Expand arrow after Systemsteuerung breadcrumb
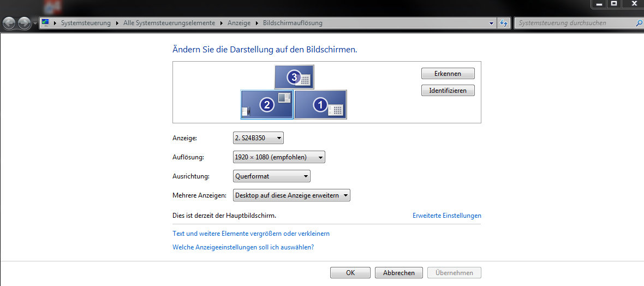 [117, 23]
